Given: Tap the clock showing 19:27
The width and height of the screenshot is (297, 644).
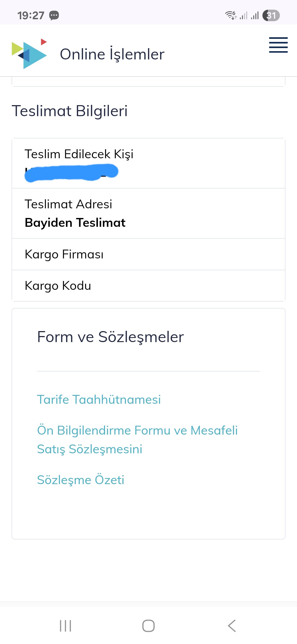Looking at the screenshot, I should (x=31, y=15).
